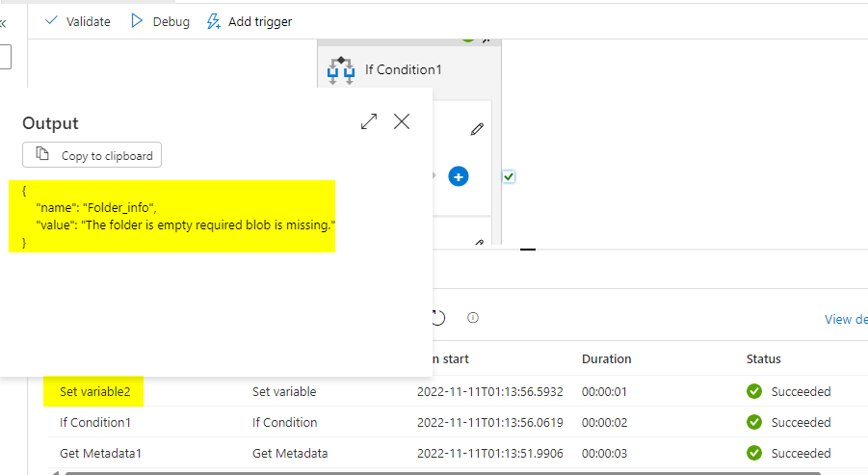This screenshot has height=475, width=868.
Task: Collapse the side panel with double chevron
Action: click(3, 23)
